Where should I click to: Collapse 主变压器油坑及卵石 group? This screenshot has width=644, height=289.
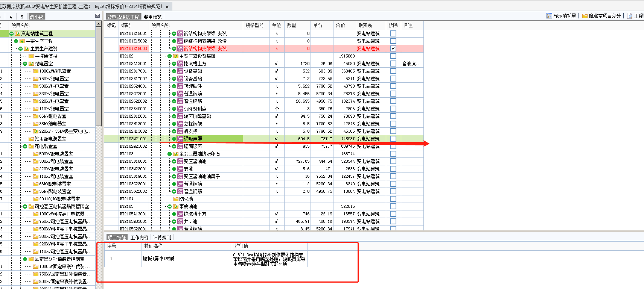[170, 154]
